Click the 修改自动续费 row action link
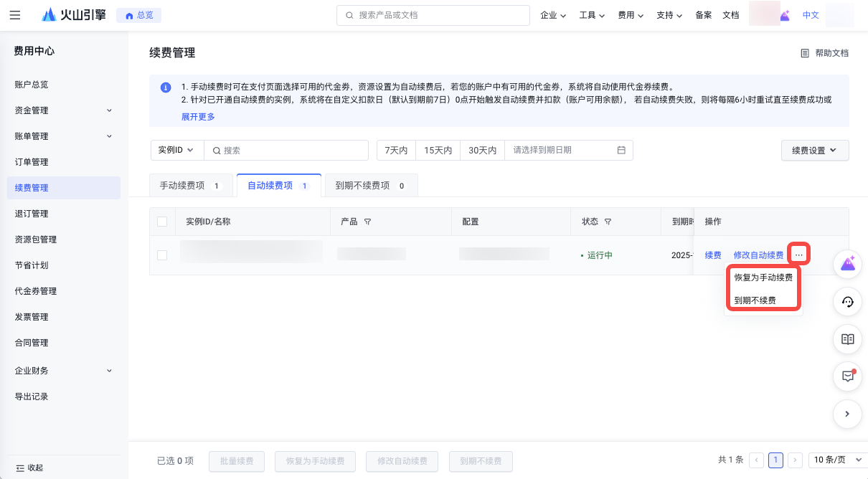This screenshot has height=479, width=868. click(x=758, y=255)
